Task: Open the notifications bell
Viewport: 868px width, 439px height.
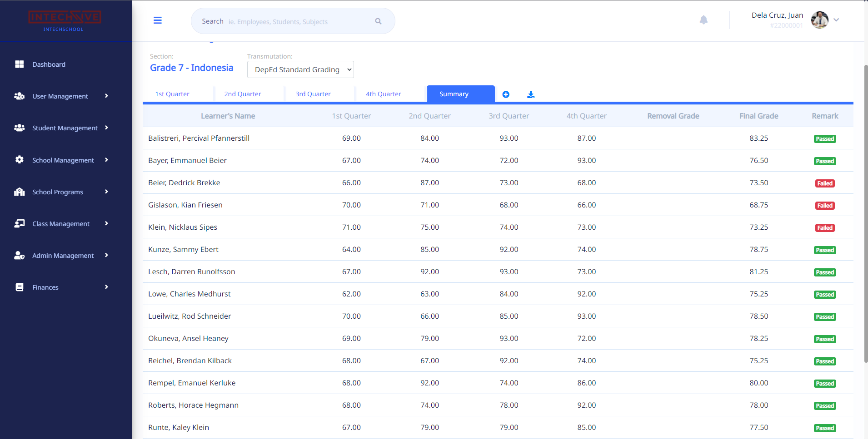Action: pos(703,20)
